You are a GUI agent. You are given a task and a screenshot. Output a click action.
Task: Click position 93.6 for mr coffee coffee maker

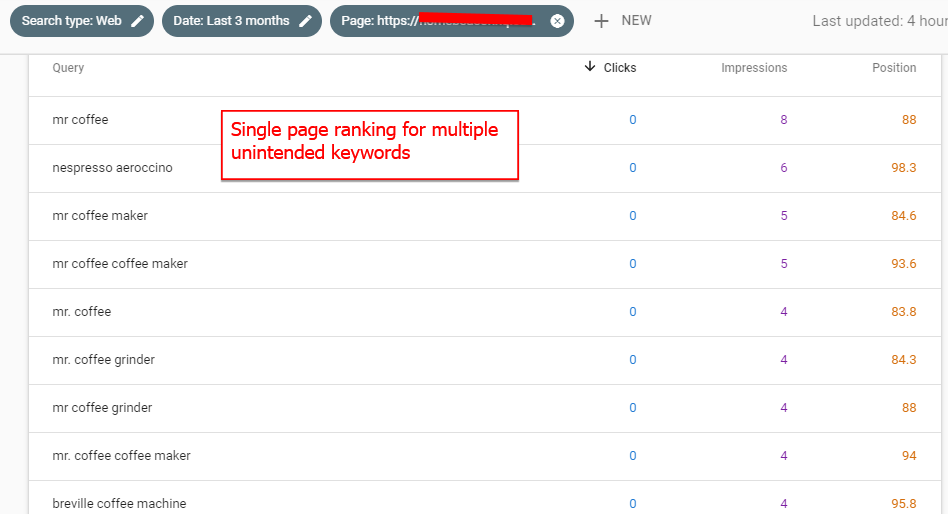click(x=903, y=264)
